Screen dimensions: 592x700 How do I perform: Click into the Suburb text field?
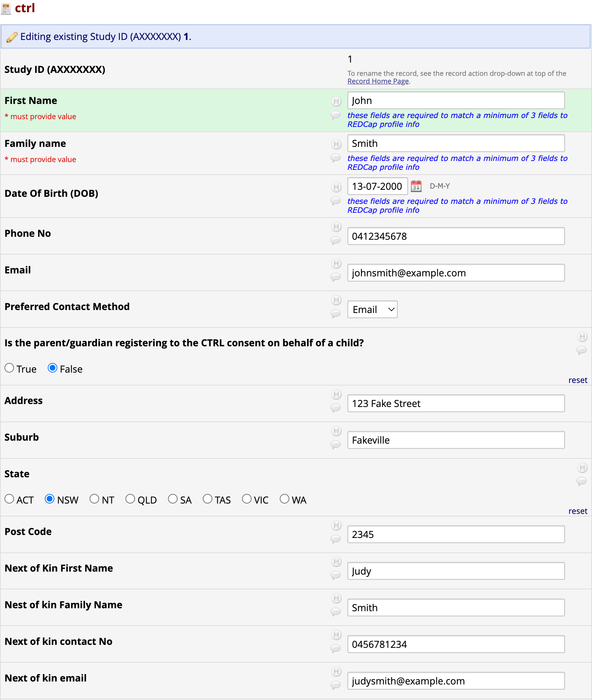point(455,440)
